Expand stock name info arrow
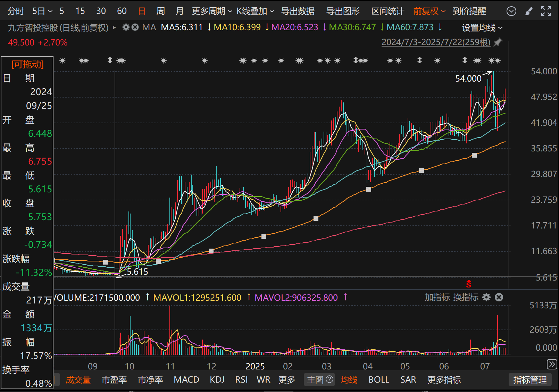Viewport: 559px width, 392px height. 114,27
